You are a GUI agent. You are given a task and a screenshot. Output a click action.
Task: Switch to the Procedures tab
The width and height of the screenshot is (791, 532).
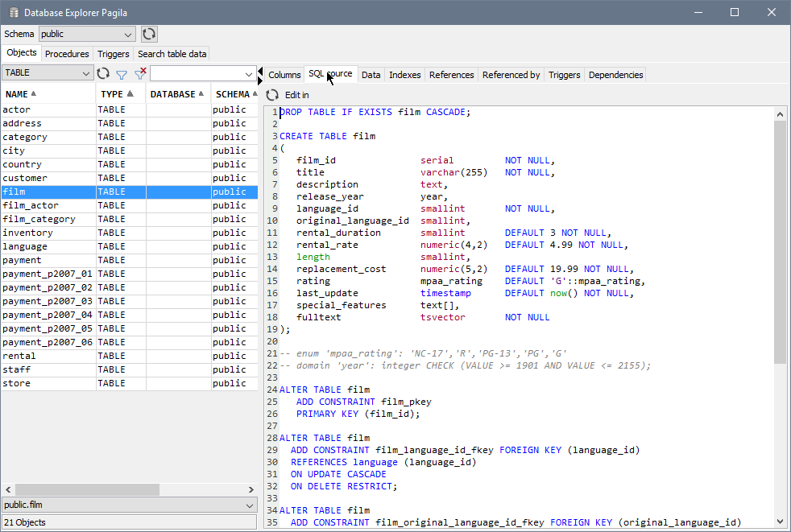[67, 53]
